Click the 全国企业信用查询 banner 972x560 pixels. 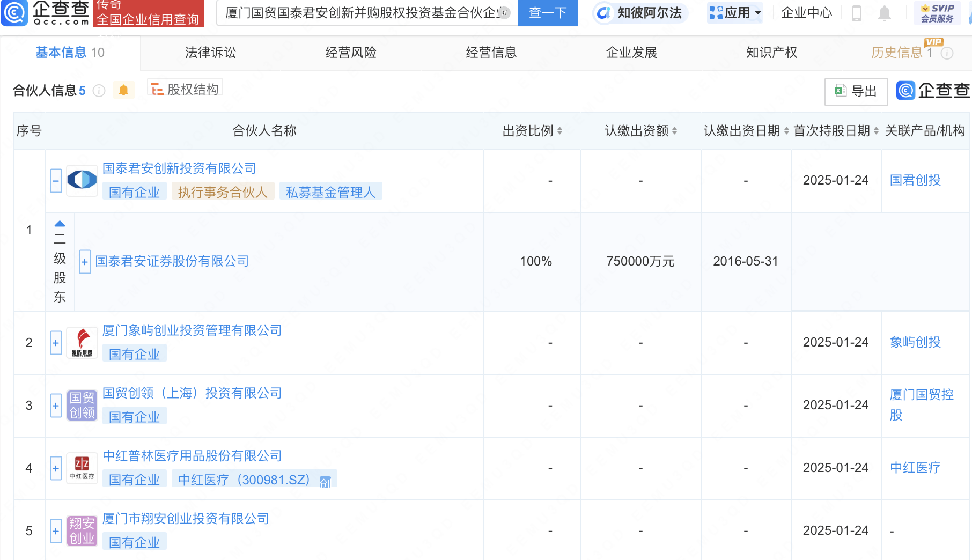149,13
